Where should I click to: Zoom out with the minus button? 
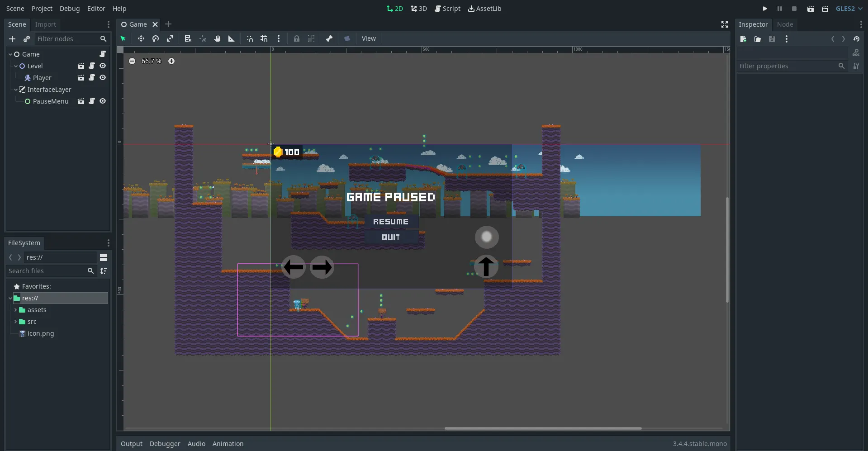pos(132,61)
